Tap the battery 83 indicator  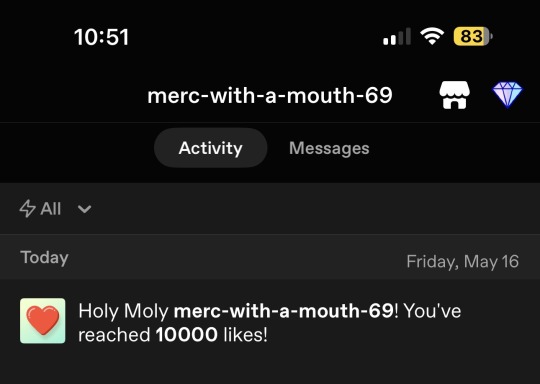[x=473, y=36]
